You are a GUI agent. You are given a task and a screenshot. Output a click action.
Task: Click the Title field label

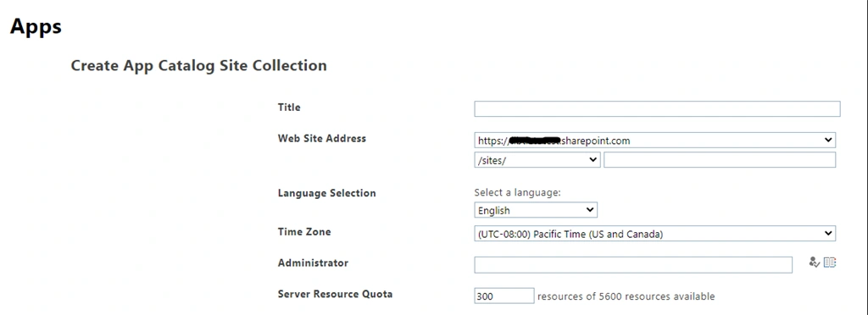tap(289, 108)
